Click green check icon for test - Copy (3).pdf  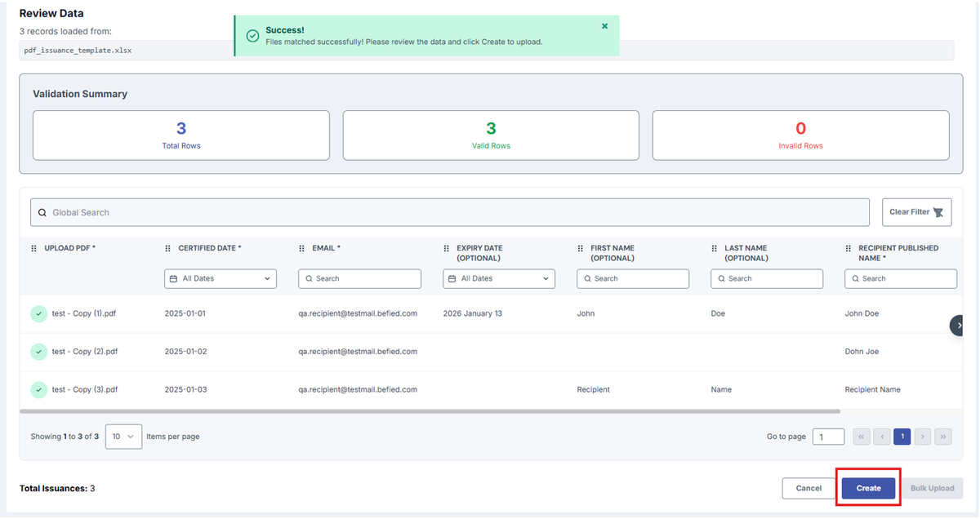pos(39,390)
